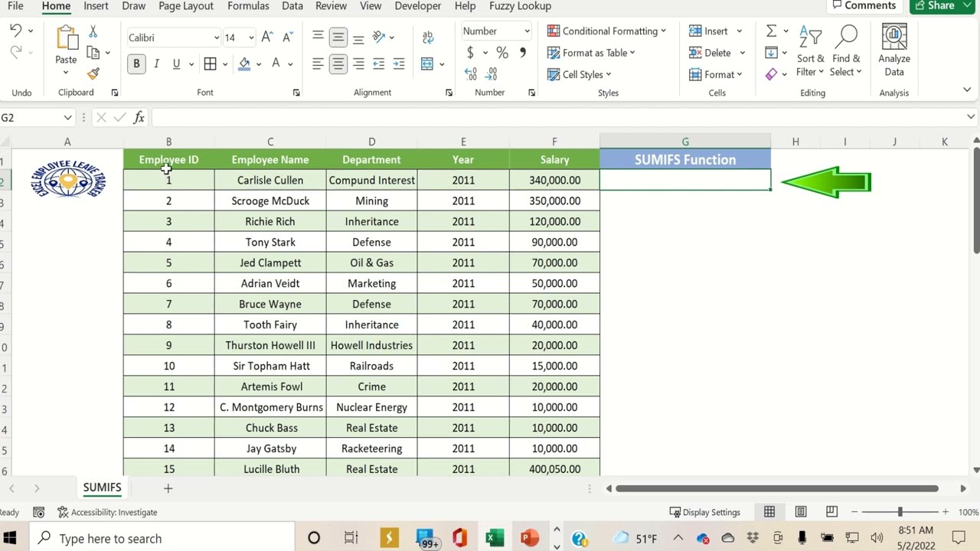Open the Fuzzy Lookup tab
This screenshot has height=551, width=980.
520,6
